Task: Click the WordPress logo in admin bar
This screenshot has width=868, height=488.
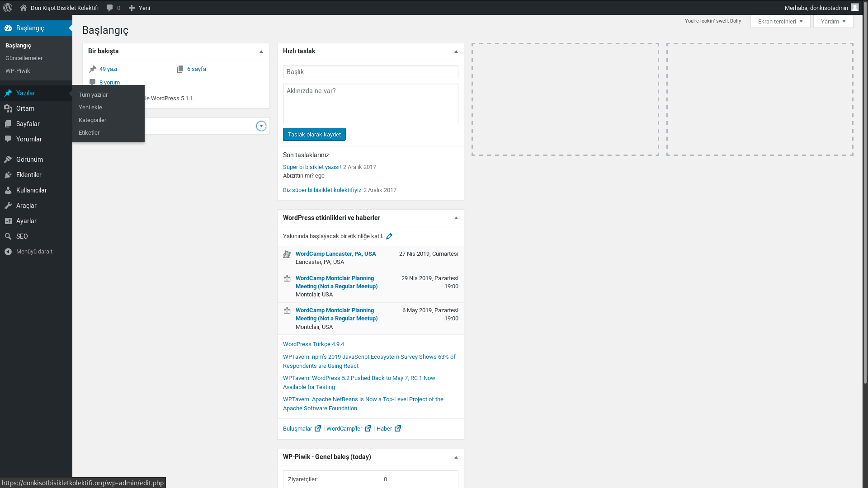Action: 8,8
